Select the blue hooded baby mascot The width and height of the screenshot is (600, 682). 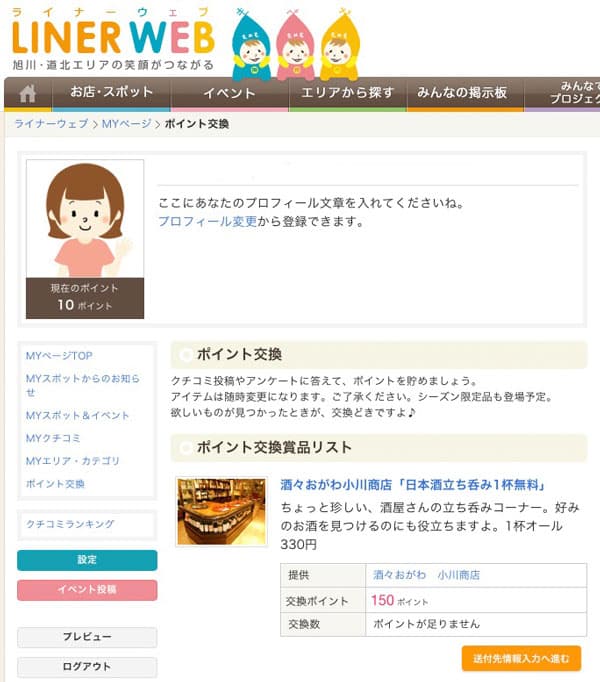point(251,45)
